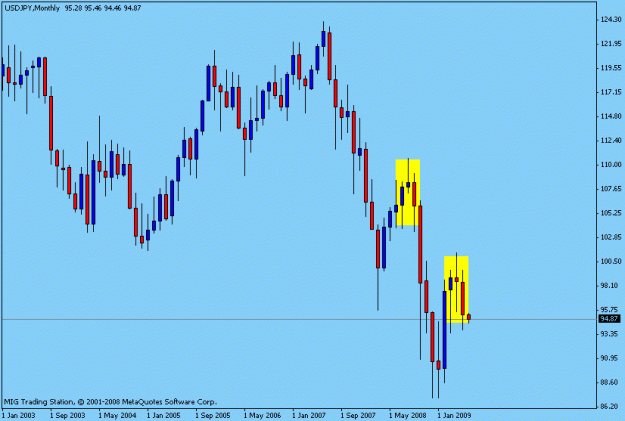Screen dimensions: 625x421
Task: Select the 1 Sep 2003 date label
Action: coord(67,415)
